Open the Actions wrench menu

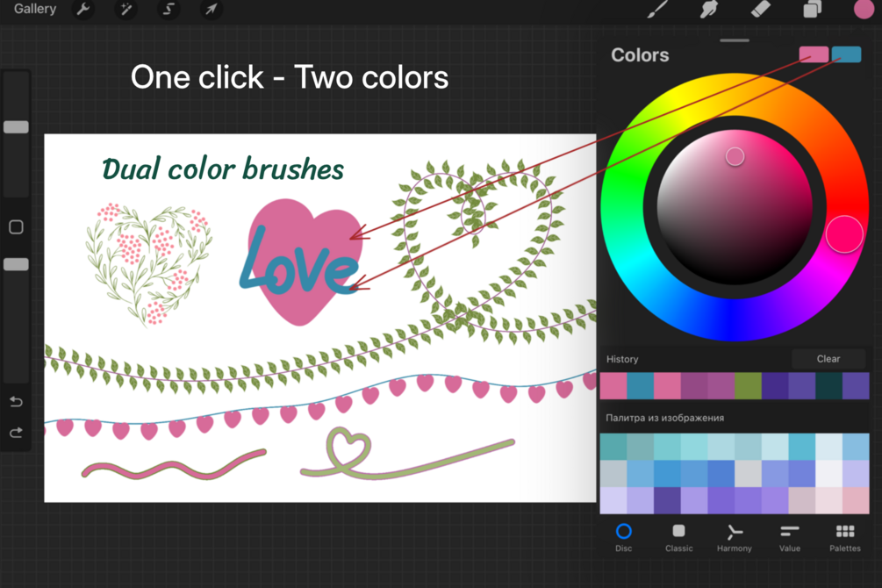(83, 10)
